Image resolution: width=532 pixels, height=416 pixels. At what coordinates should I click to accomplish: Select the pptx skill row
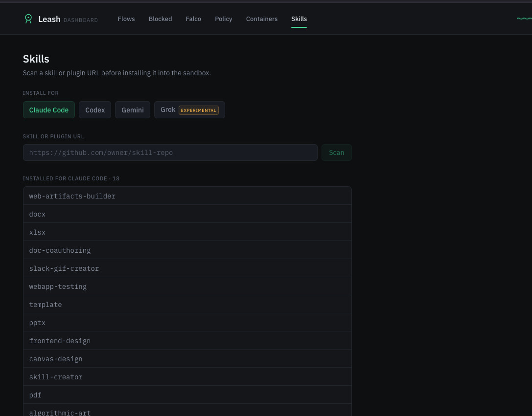pyautogui.click(x=187, y=323)
